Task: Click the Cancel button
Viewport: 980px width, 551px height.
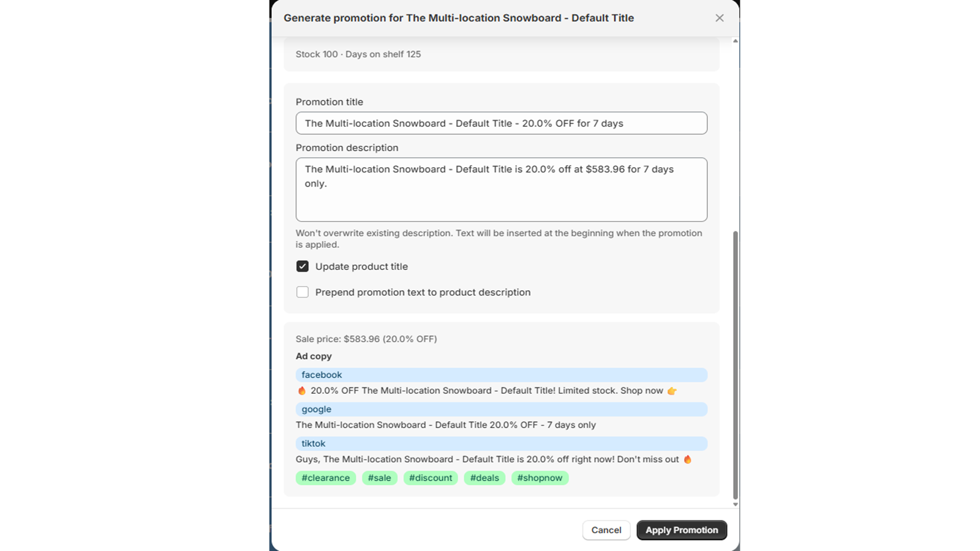Action: pos(606,530)
